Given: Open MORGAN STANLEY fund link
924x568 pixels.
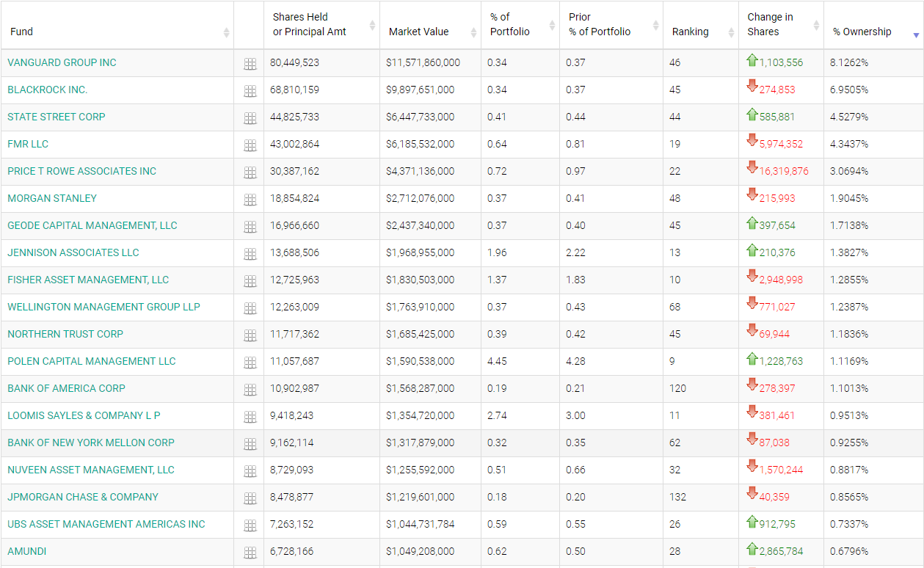Looking at the screenshot, I should point(52,199).
